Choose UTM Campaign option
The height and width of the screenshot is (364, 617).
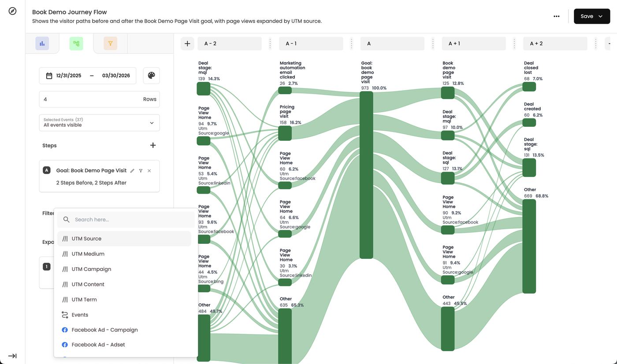124,269
